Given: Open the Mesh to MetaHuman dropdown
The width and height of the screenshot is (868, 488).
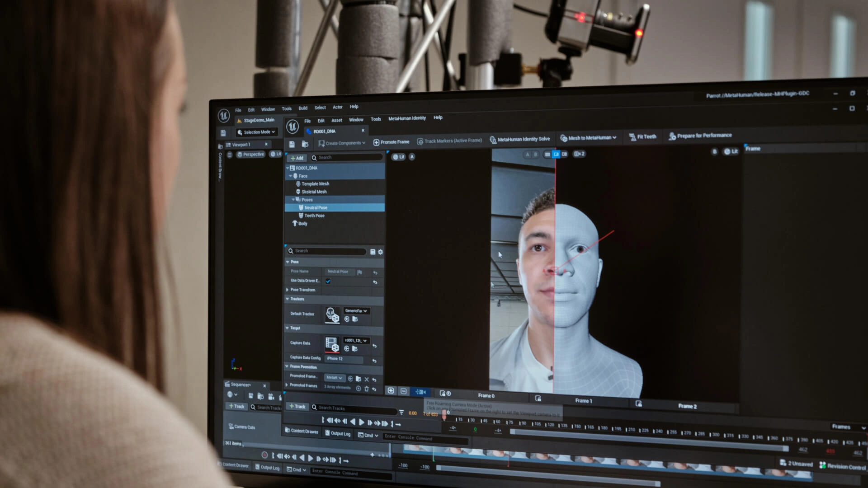Looking at the screenshot, I should [588, 138].
